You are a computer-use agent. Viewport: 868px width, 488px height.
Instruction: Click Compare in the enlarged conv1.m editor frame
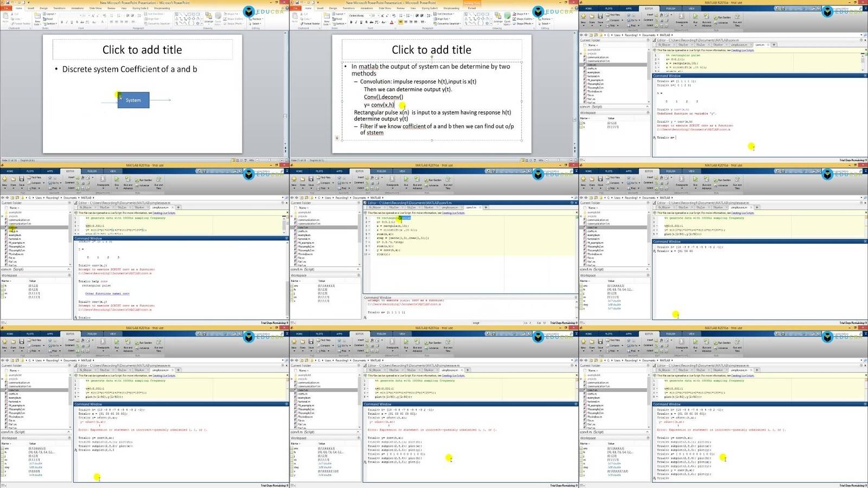[325, 183]
